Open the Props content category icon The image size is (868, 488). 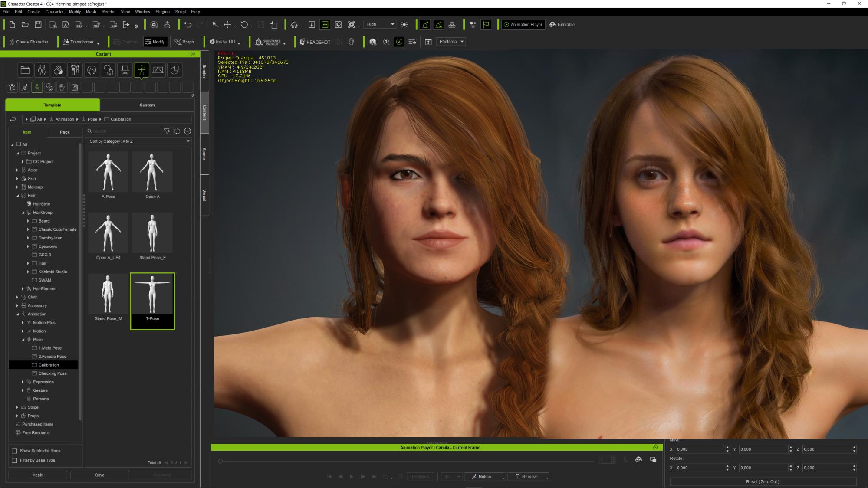tap(175, 70)
